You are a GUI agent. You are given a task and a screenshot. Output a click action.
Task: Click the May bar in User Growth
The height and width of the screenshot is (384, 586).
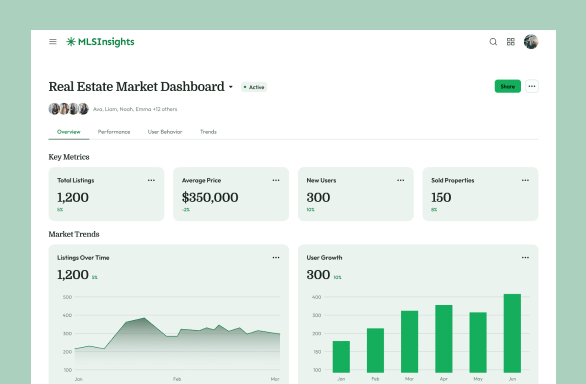tap(478, 342)
